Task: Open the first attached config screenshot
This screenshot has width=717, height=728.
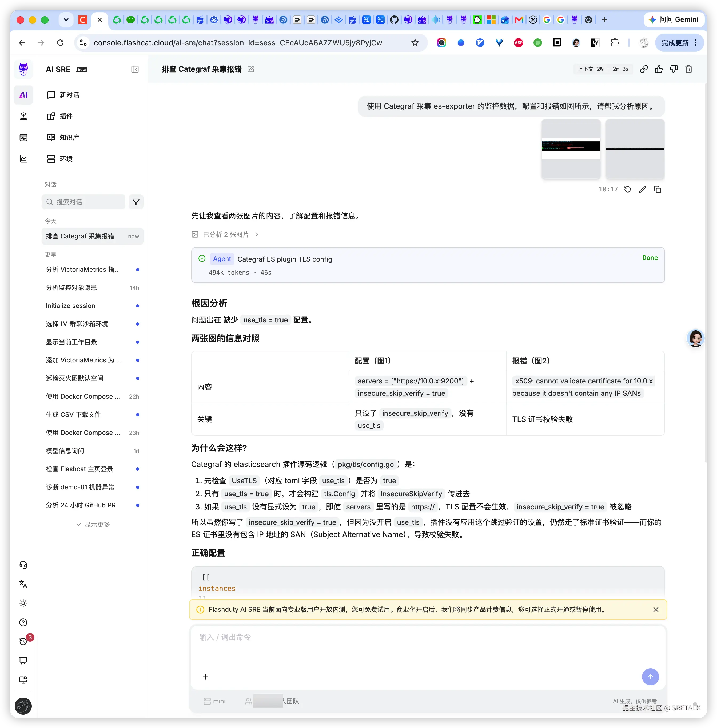Action: [571, 149]
